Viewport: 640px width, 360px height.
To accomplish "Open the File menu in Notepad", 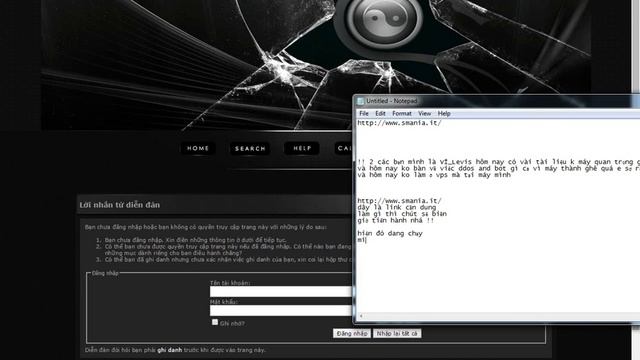I will pos(364,113).
